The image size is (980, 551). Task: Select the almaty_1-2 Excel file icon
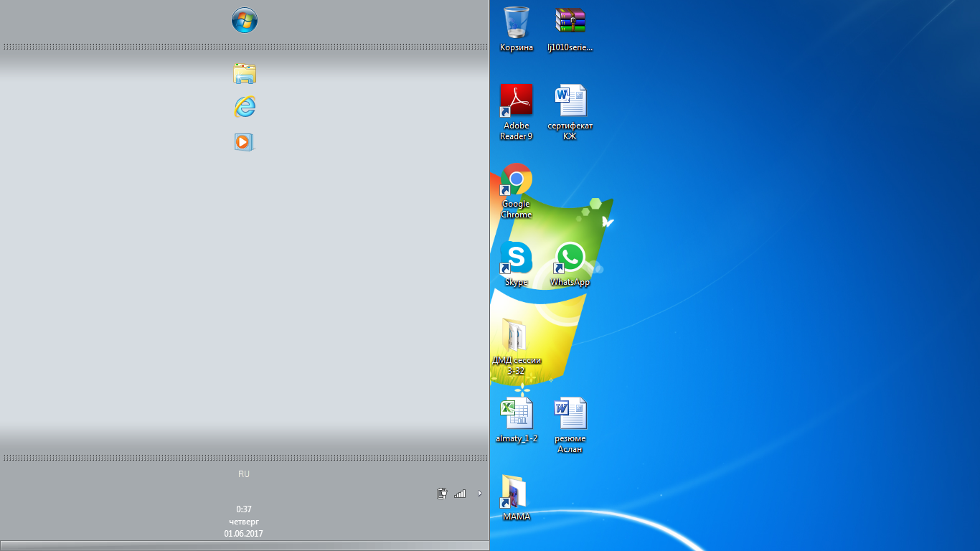pyautogui.click(x=517, y=420)
